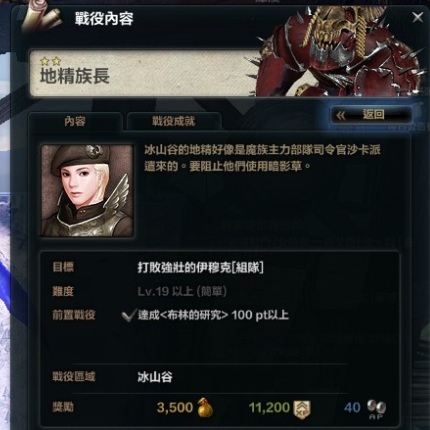
Task: Click the experience badge icon next to 11,200
Action: tap(302, 409)
